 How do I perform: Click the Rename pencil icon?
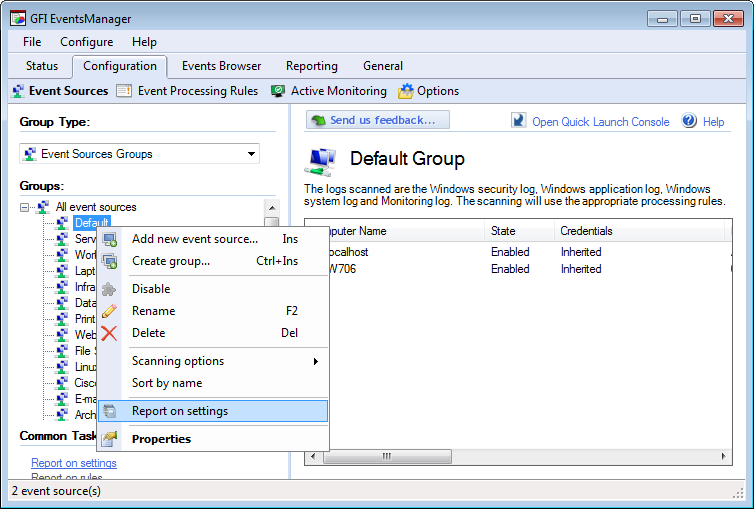[x=109, y=311]
